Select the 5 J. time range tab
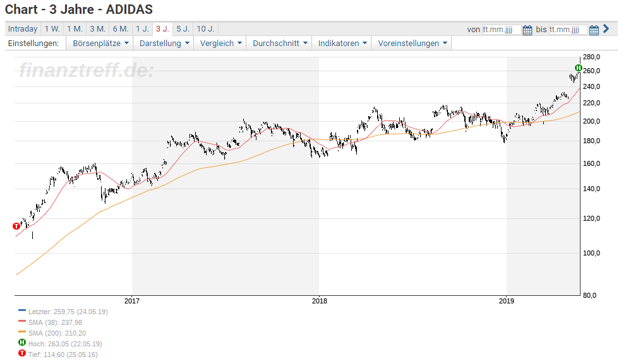The width and height of the screenshot is (626, 364). [183, 29]
